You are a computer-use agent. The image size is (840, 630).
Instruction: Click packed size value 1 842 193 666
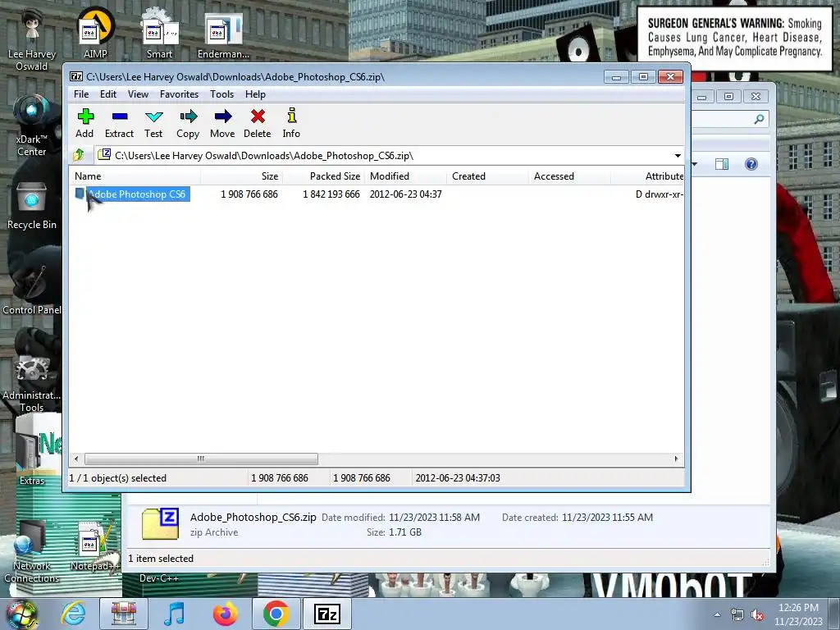click(x=331, y=194)
